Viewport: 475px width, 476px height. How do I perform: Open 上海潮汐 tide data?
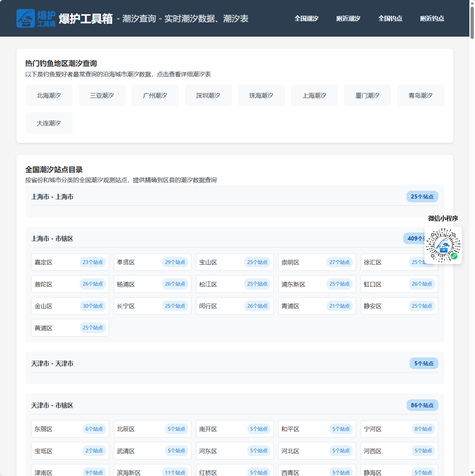click(314, 95)
